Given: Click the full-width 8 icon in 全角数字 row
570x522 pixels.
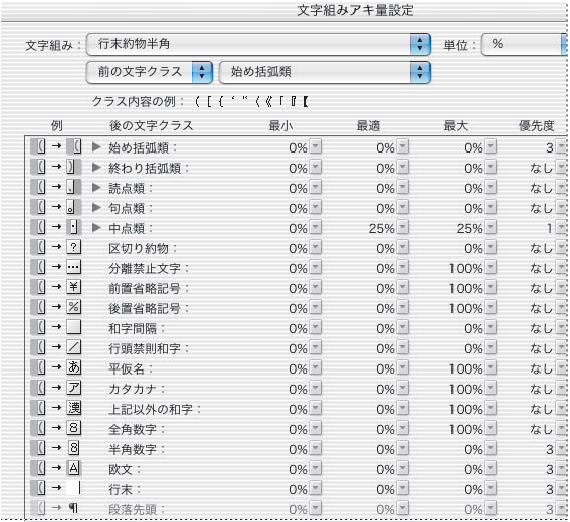Looking at the screenshot, I should [x=73, y=427].
